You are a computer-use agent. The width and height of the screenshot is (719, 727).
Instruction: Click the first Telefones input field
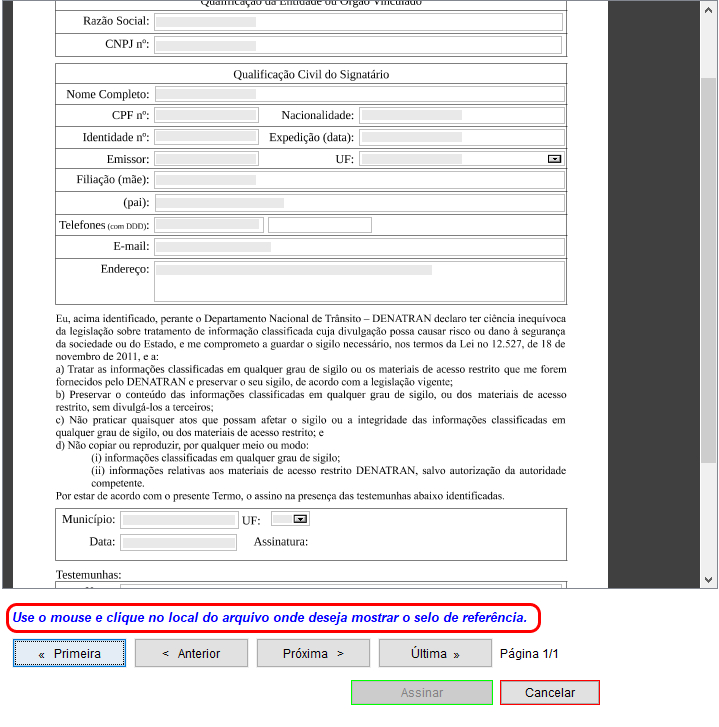[x=209, y=225]
